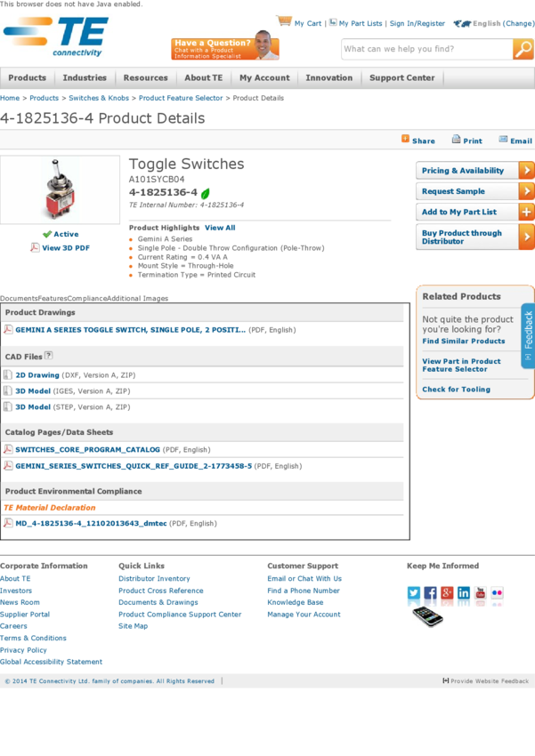Viewport: 535px width, 756px height.
Task: Switch to the Features tab
Action: [53, 299]
